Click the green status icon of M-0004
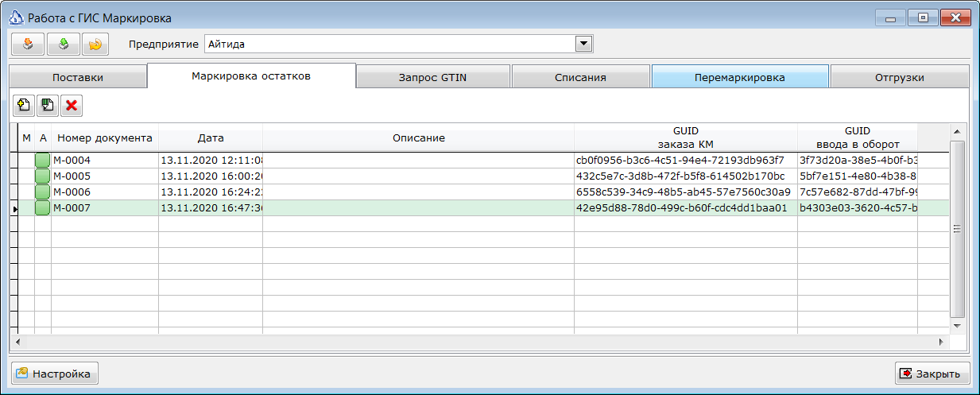The height and width of the screenshot is (395, 980). coord(42,161)
